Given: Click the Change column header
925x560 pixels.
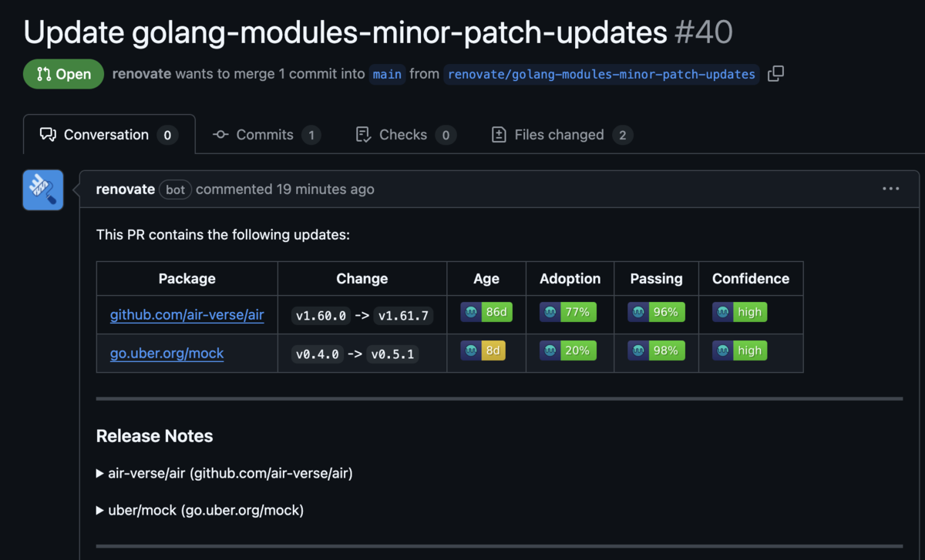Looking at the screenshot, I should pos(362,279).
